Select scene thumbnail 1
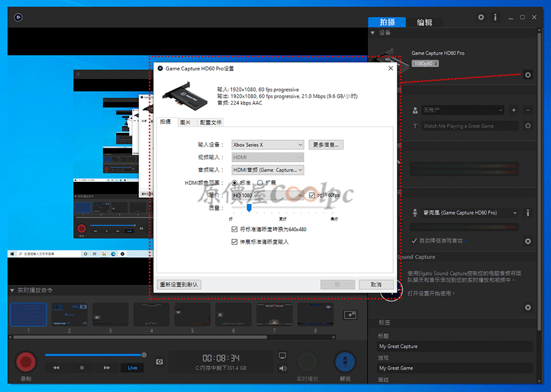The height and width of the screenshot is (392, 551). click(x=28, y=314)
